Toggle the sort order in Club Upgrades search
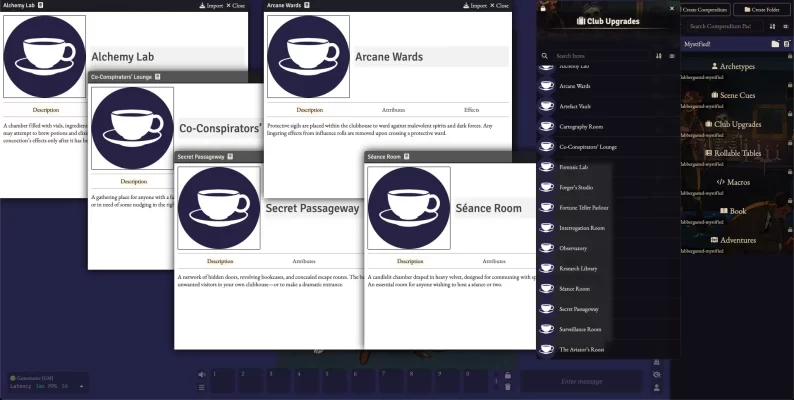 (659, 56)
